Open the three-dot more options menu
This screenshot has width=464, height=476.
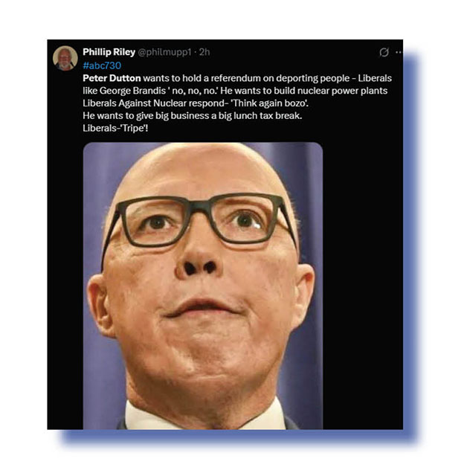(x=399, y=52)
